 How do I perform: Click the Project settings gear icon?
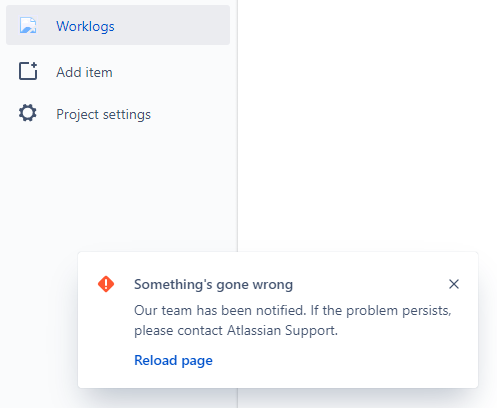[x=28, y=113]
